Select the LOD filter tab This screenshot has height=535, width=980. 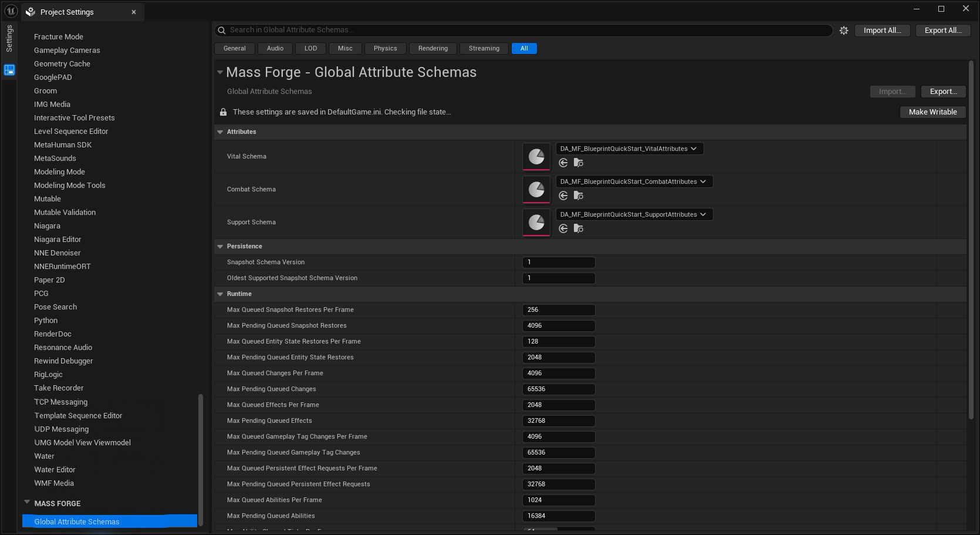pos(311,49)
